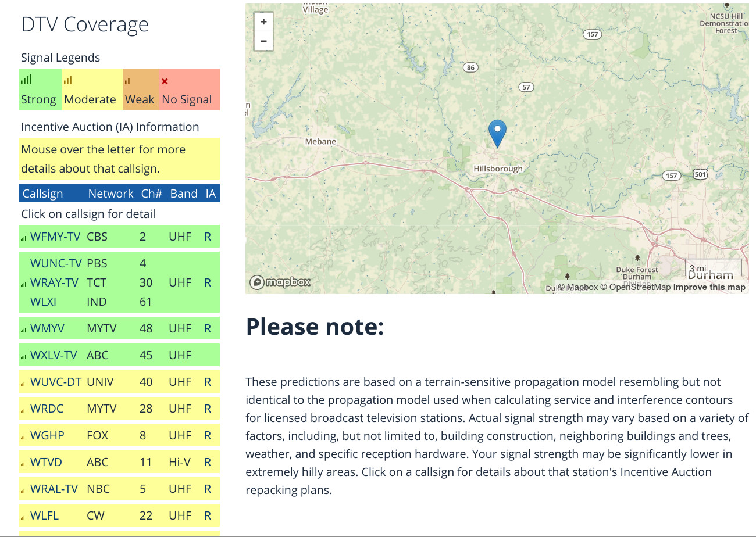Click the red No Signal X icon
Image resolution: width=756 pixels, height=537 pixels.
coord(165,81)
